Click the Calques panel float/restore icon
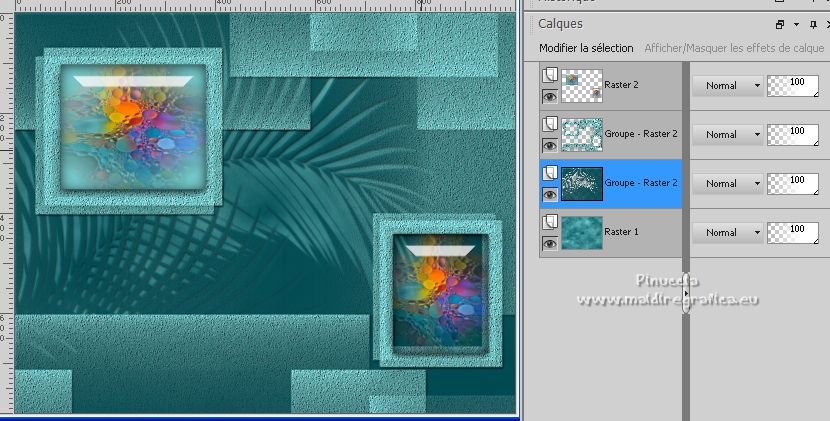The image size is (830, 421). tap(780, 24)
